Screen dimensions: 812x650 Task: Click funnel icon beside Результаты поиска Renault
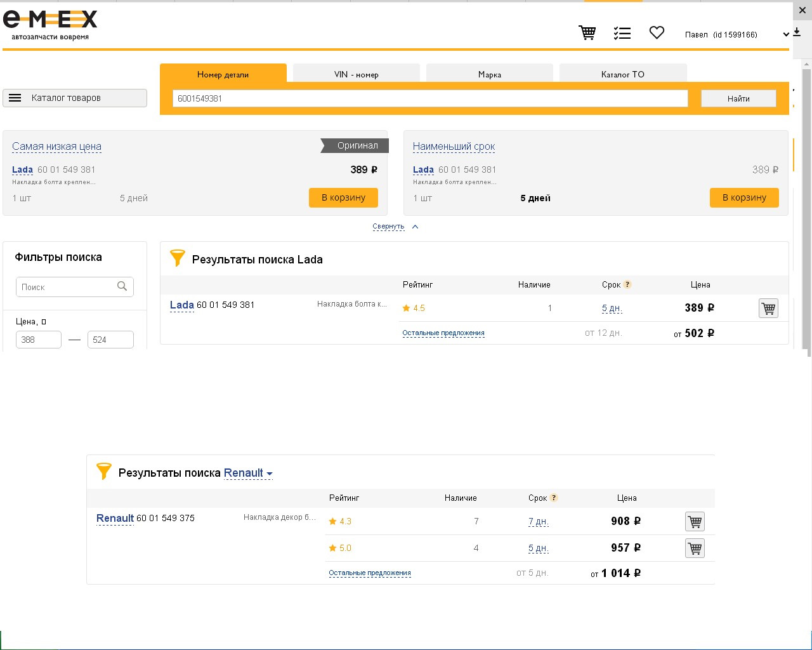pos(104,472)
